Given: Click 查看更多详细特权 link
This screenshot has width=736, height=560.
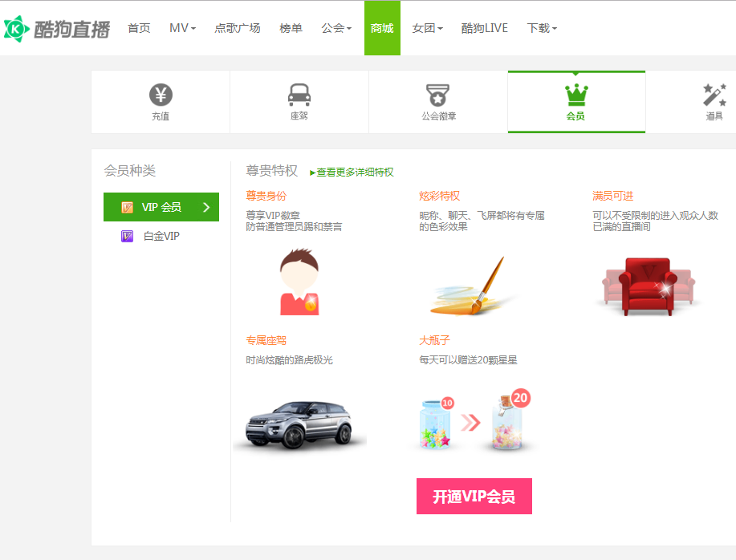Looking at the screenshot, I should tap(353, 172).
